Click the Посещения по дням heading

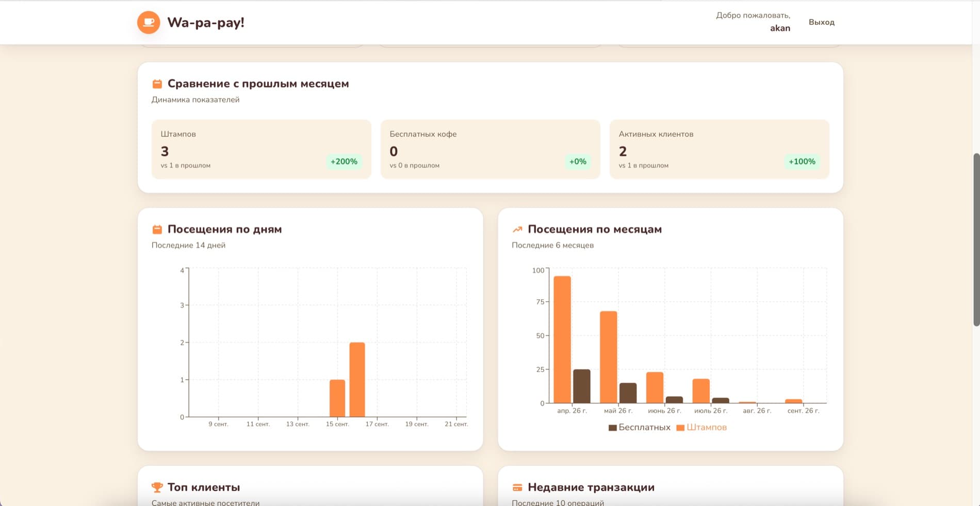tap(225, 230)
